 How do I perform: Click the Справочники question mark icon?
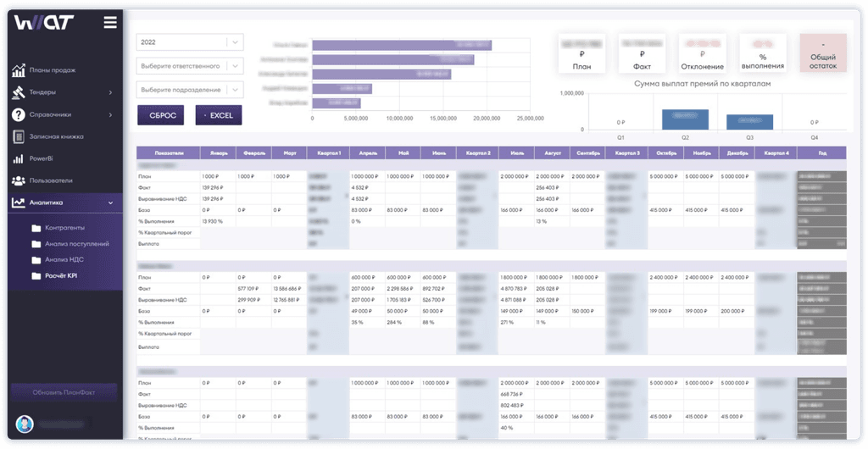(x=18, y=114)
